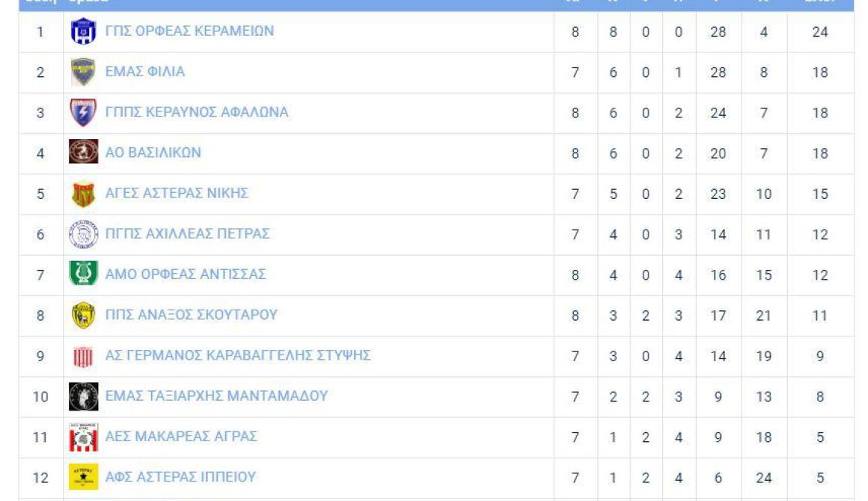Screen dimensions: 868x501
Task: Open the ΑΓΕΣ ΑΣΤΕΡΑΣ ΝΙΚΗΣ team page
Action: [177, 193]
